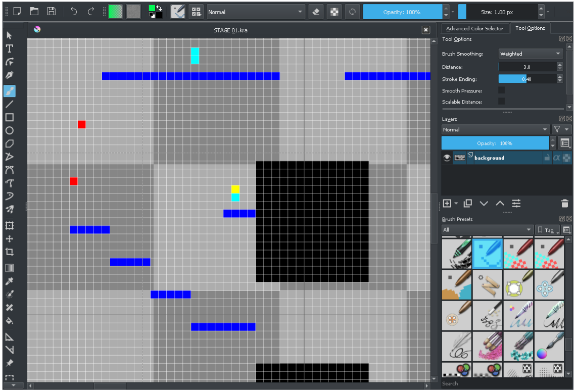Toggle eraser mode in top toolbar
The height and width of the screenshot is (392, 576).
click(316, 11)
